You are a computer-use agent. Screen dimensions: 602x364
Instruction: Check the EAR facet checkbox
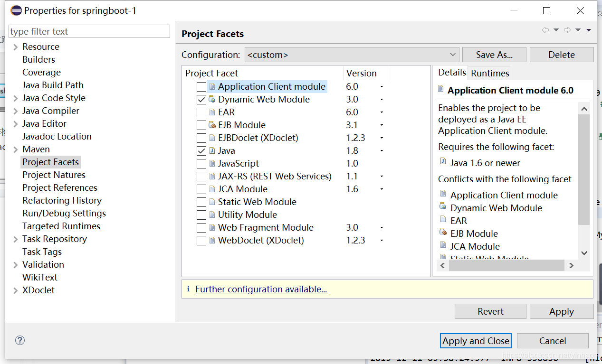click(201, 112)
